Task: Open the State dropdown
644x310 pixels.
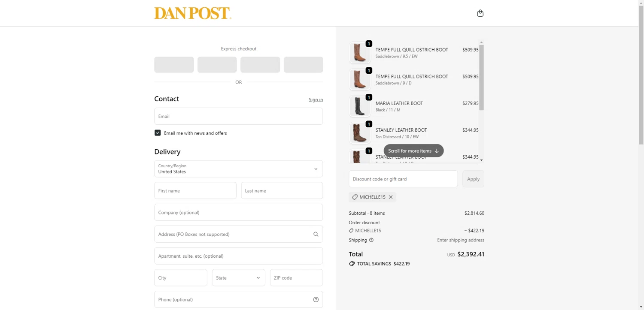Action: (x=238, y=278)
